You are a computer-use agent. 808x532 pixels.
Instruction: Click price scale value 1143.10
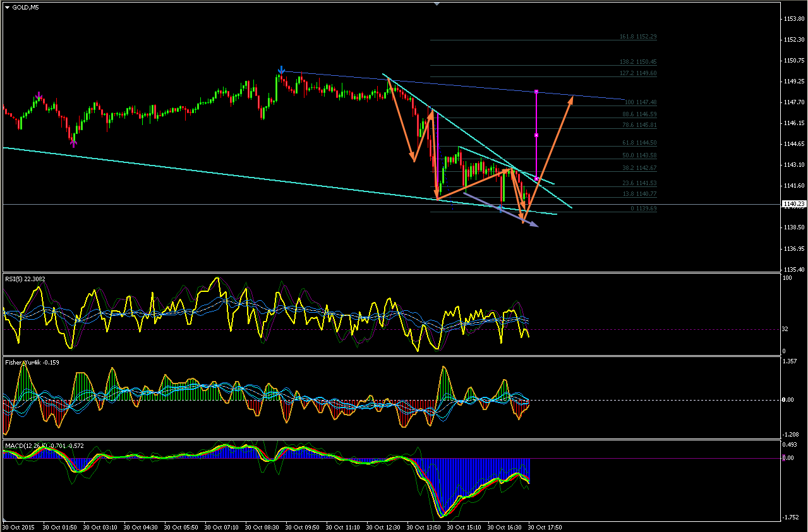[793, 165]
